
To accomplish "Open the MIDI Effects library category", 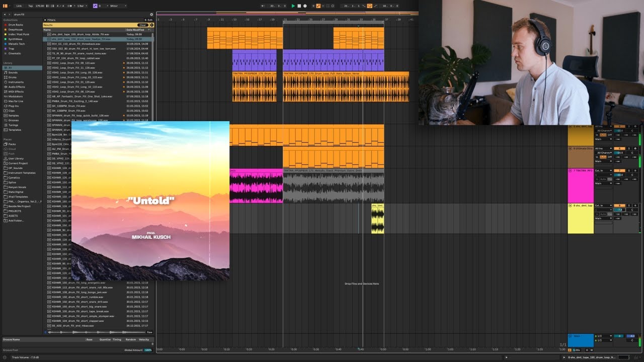I will coord(16,92).
